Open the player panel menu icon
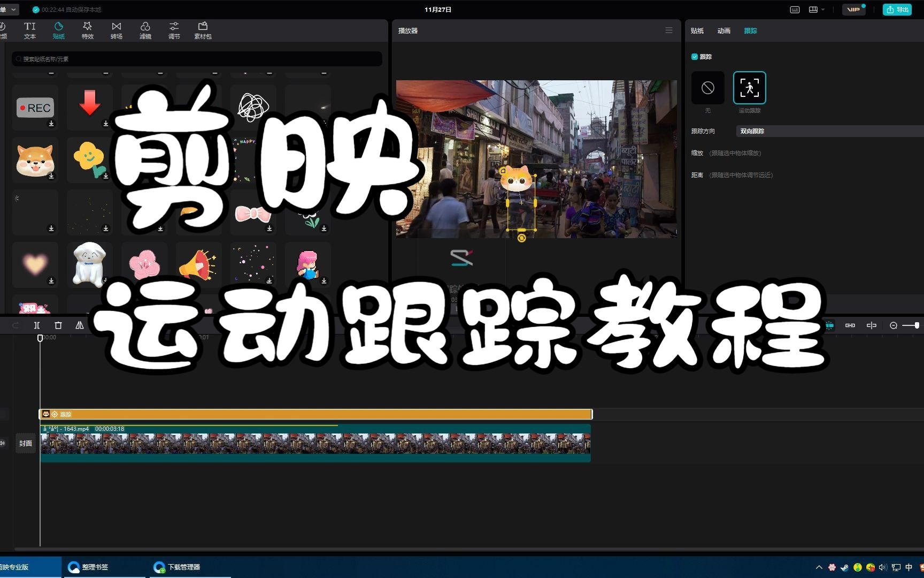This screenshot has width=924, height=578. coord(669,31)
